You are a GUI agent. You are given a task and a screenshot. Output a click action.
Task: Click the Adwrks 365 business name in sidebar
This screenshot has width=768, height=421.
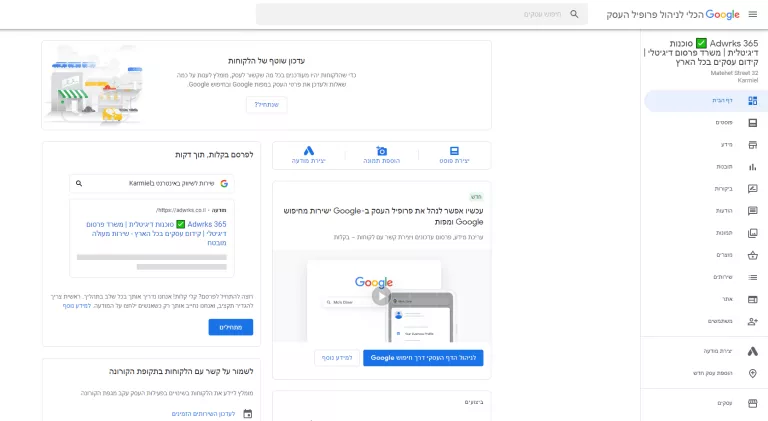701,53
